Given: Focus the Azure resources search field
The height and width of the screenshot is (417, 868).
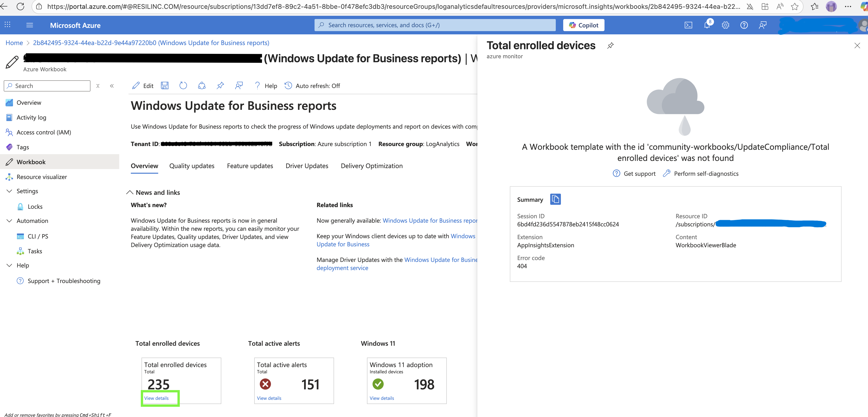Looking at the screenshot, I should [435, 25].
